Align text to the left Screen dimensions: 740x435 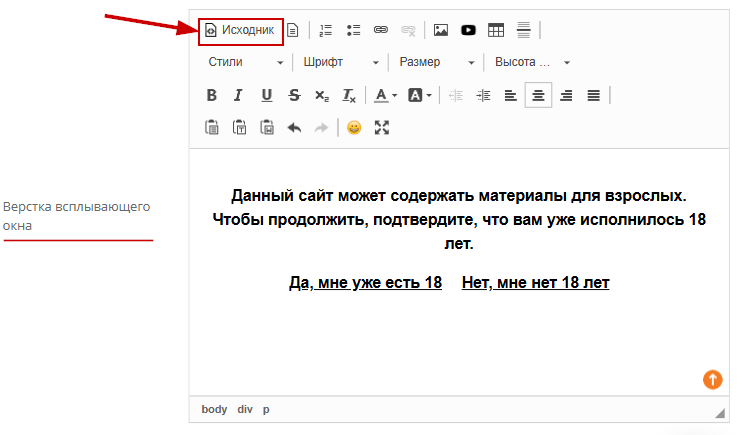point(511,95)
